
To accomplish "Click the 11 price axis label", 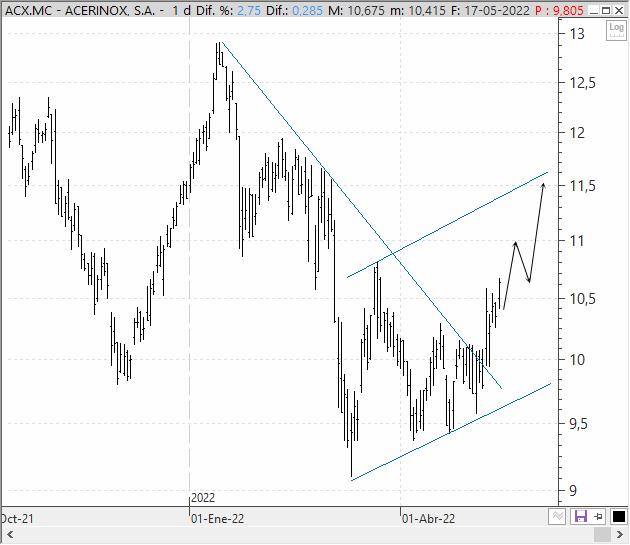I will (577, 241).
